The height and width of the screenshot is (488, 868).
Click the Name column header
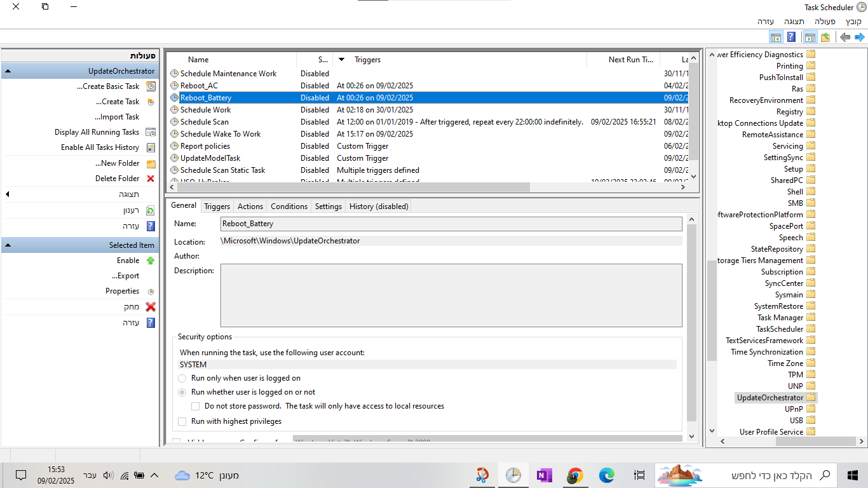coord(231,60)
